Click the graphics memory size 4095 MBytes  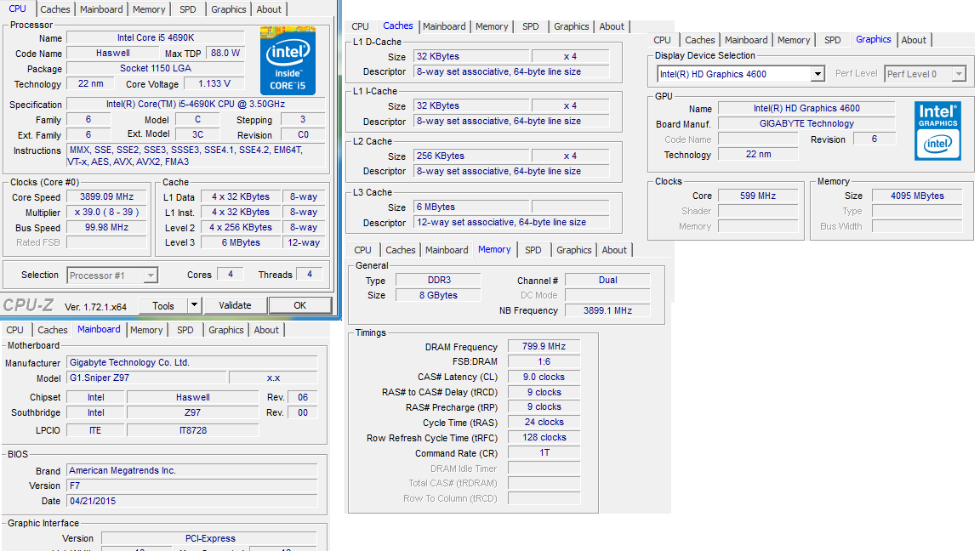917,196
